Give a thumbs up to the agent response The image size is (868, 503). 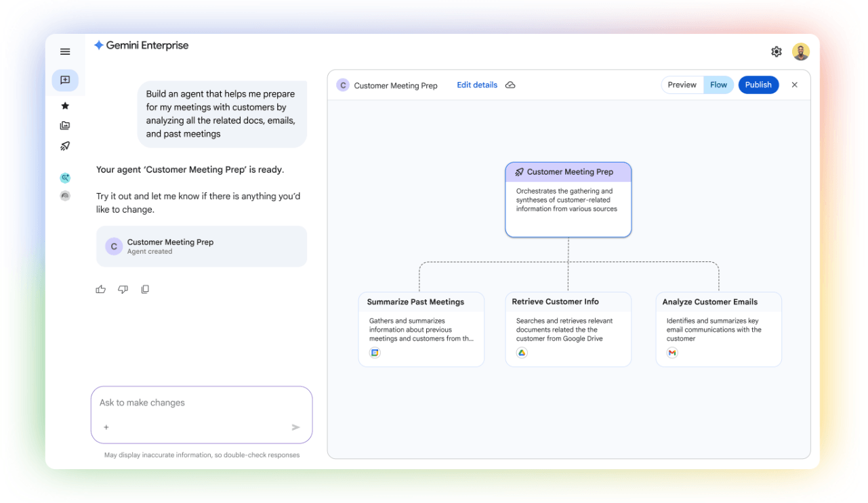[100, 289]
